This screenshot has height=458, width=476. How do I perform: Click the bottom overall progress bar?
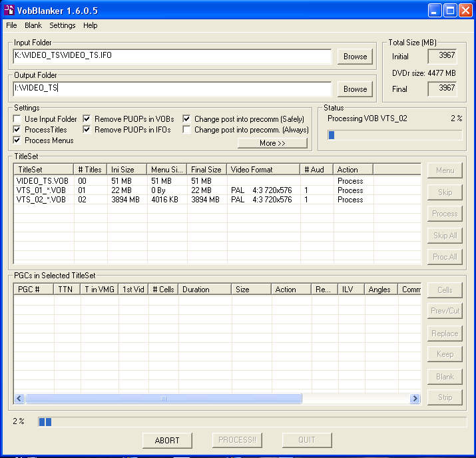[x=252, y=421]
